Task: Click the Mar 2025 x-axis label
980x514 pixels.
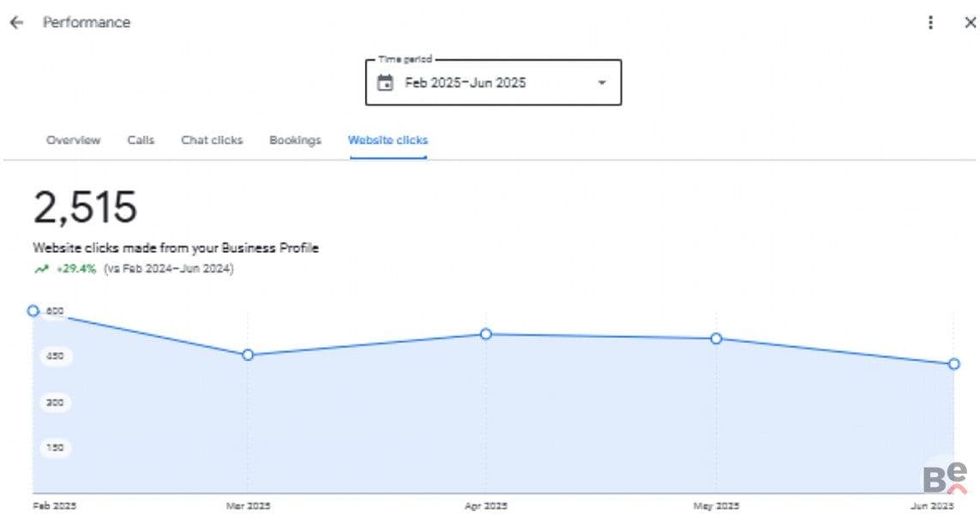Action: (248, 505)
